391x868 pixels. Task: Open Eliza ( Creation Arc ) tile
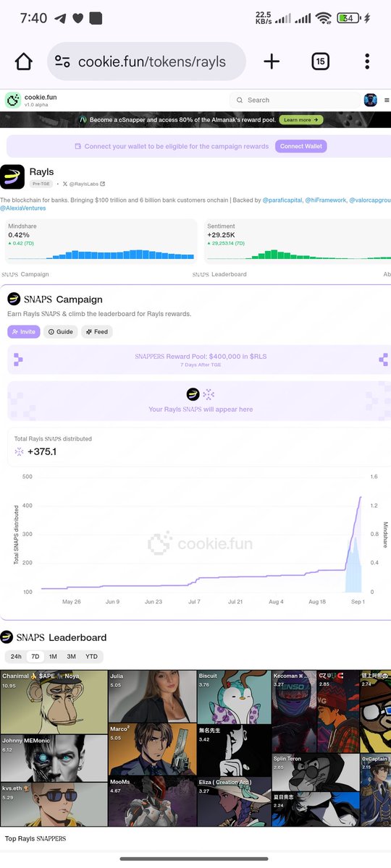(234, 802)
